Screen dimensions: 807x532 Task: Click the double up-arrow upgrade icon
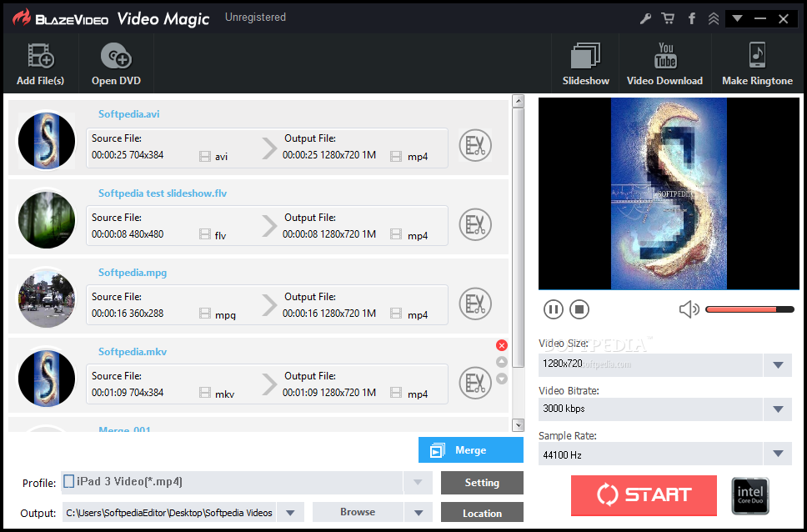714,19
